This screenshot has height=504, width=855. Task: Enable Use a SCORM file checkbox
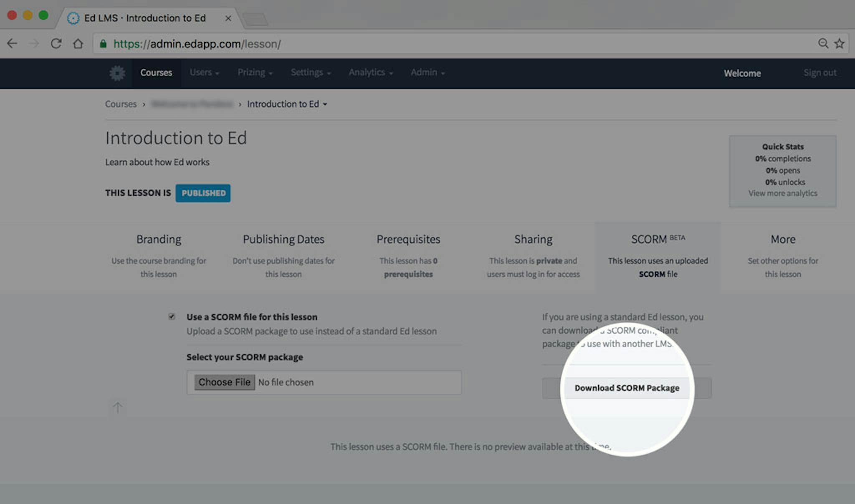point(172,316)
